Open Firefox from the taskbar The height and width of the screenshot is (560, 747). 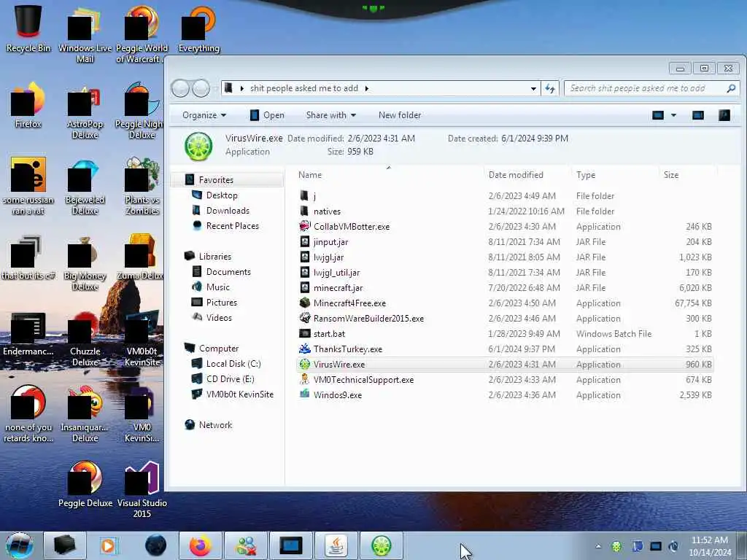point(201,545)
